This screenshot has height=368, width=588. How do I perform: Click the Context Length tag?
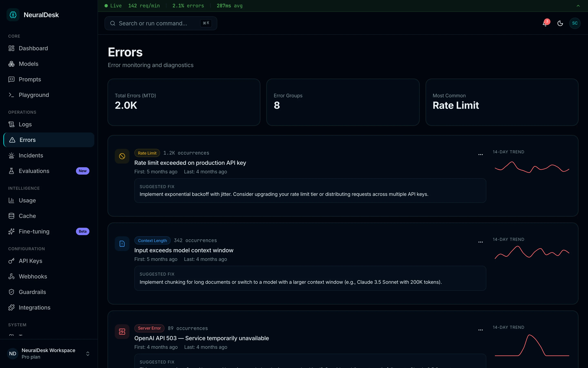coord(153,241)
